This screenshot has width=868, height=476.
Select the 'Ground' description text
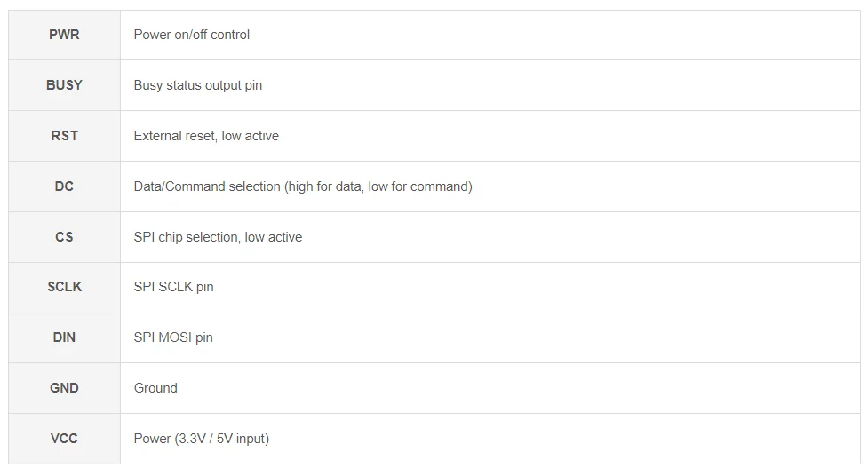point(155,388)
